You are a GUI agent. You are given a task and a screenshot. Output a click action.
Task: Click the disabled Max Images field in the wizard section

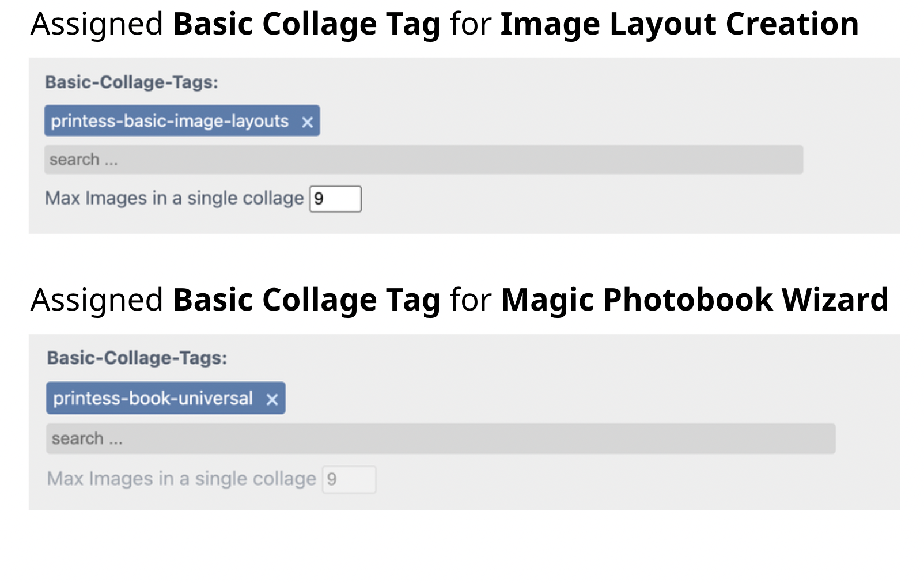pos(349,479)
